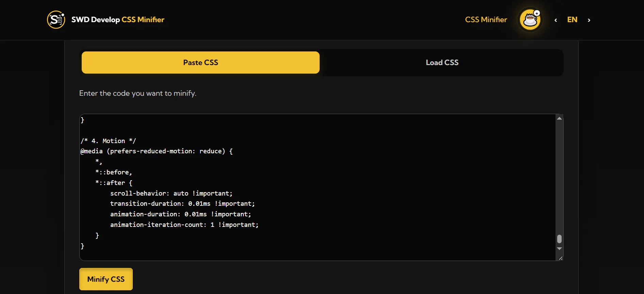Switch to previous language with left chevron
The image size is (644, 294).
[556, 20]
